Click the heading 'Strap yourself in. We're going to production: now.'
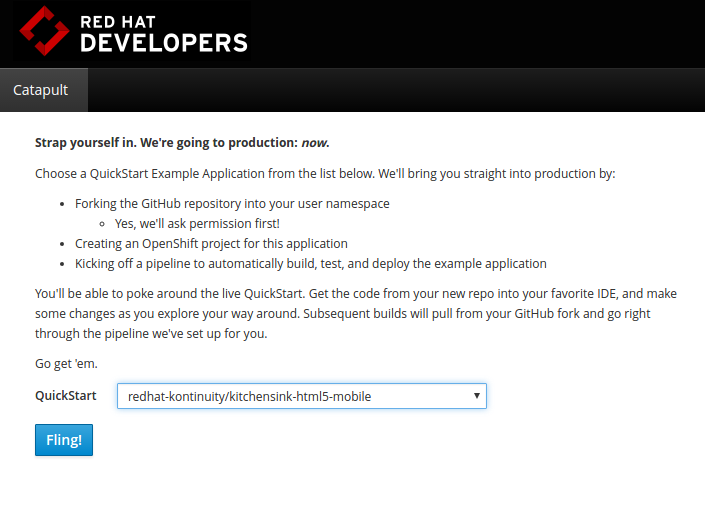705x507 pixels. [x=182, y=143]
